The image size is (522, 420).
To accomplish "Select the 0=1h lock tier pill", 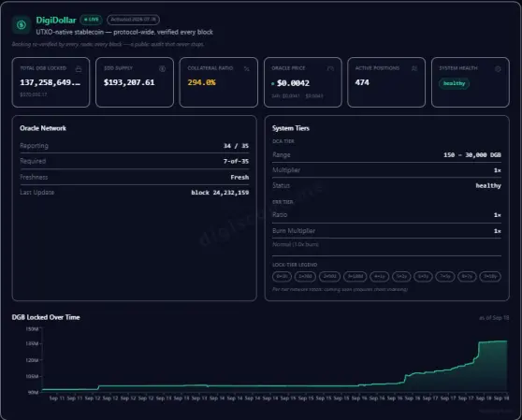I will coord(282,276).
